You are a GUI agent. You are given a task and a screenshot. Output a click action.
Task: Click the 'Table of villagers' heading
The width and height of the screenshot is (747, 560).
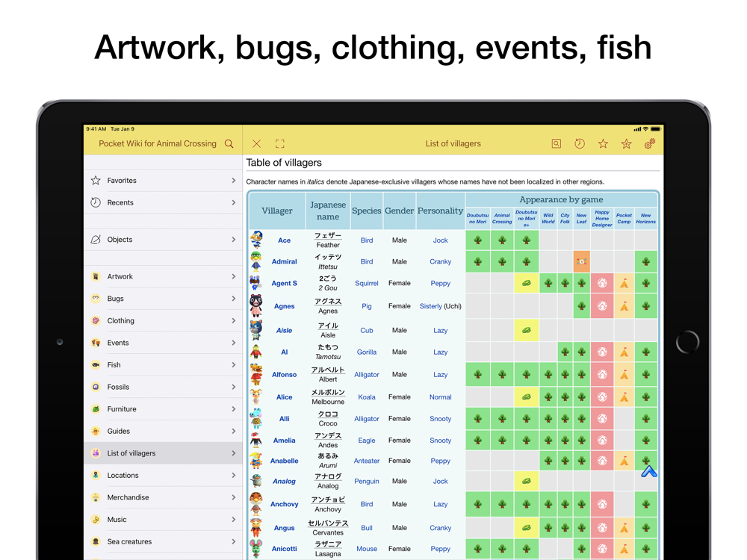(x=284, y=163)
